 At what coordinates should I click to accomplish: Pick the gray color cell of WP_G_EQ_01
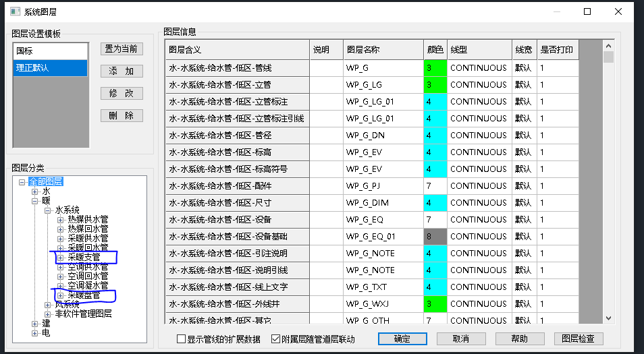(435, 237)
